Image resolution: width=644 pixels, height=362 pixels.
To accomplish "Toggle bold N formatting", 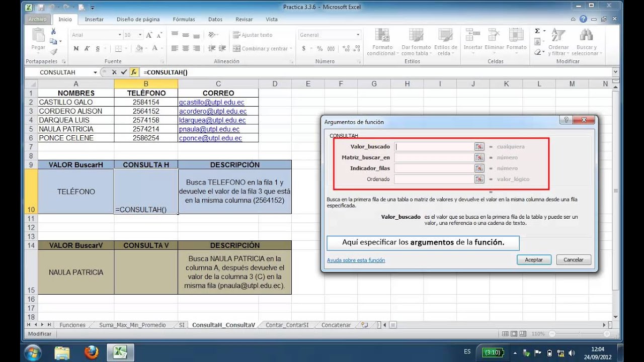I will click(76, 49).
